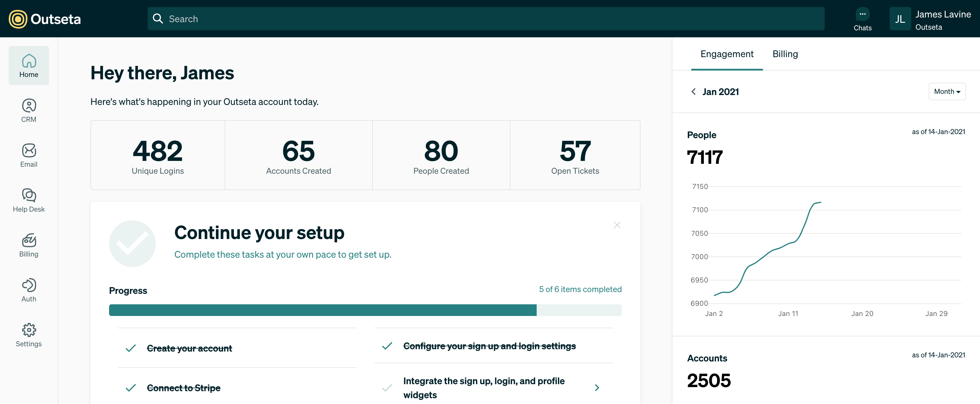Switch to the Billing tab
Viewport: 980px width, 404px height.
click(785, 54)
